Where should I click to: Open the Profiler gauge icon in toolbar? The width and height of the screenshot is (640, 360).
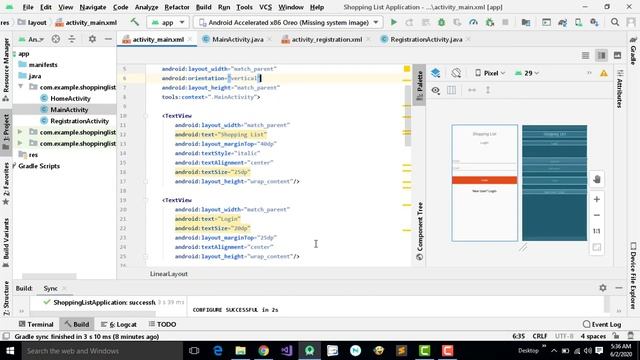pyautogui.click(x=473, y=22)
